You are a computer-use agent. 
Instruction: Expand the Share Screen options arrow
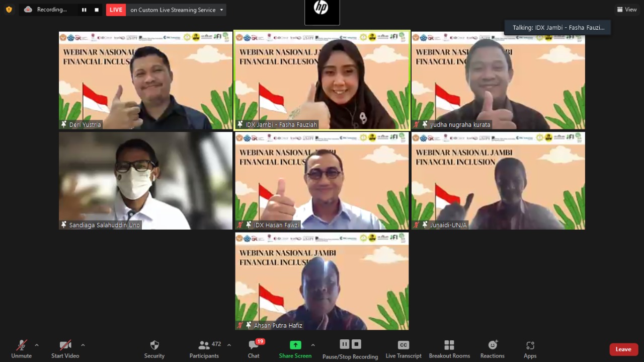pyautogui.click(x=313, y=345)
